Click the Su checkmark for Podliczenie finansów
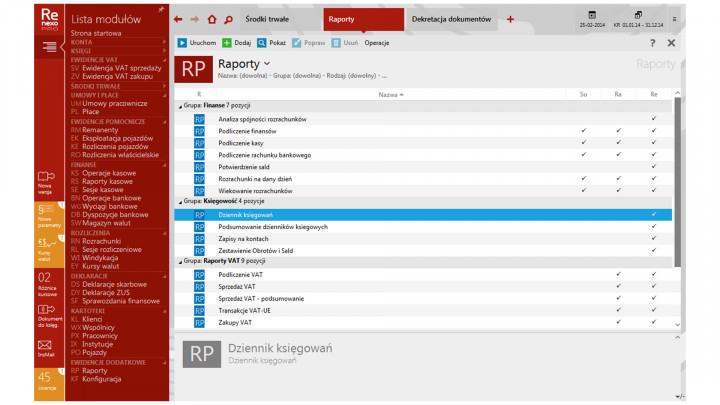Image resolution: width=720 pixels, height=405 pixels. tap(583, 131)
